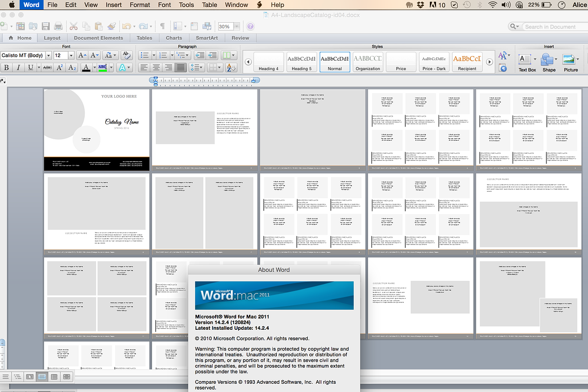Image resolution: width=588 pixels, height=392 pixels.
Task: Toggle show paragraph marks
Action: pyautogui.click(x=162, y=26)
